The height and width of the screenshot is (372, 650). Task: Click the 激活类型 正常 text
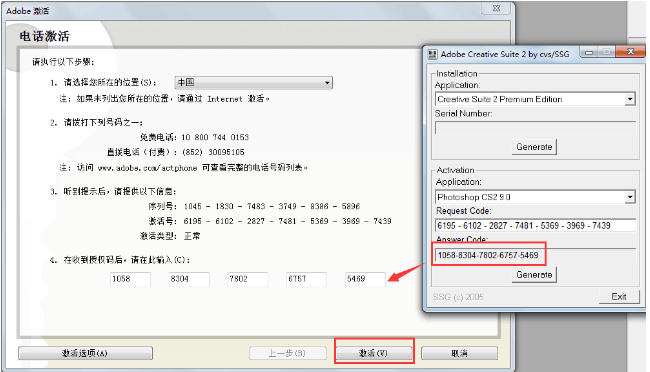[x=170, y=236]
